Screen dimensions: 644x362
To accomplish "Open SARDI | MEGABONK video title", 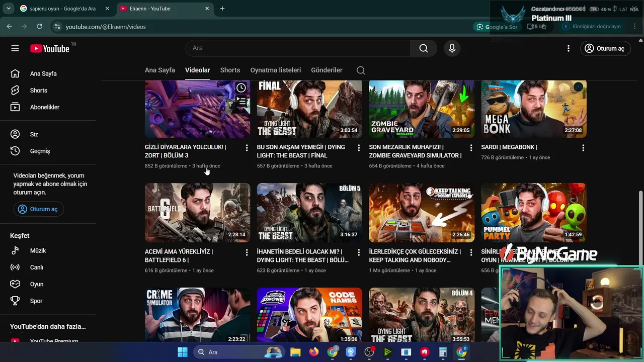I will click(x=509, y=147).
